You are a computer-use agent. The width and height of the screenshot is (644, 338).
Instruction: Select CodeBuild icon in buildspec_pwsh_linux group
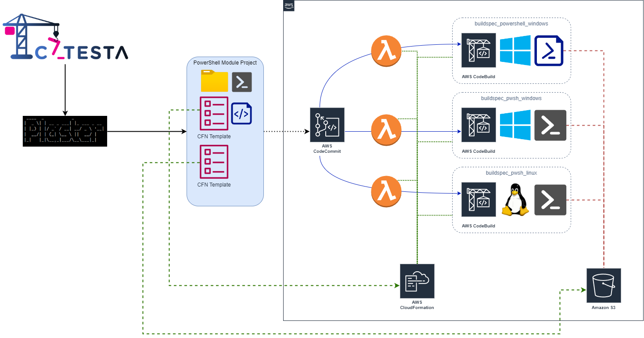pos(479,200)
